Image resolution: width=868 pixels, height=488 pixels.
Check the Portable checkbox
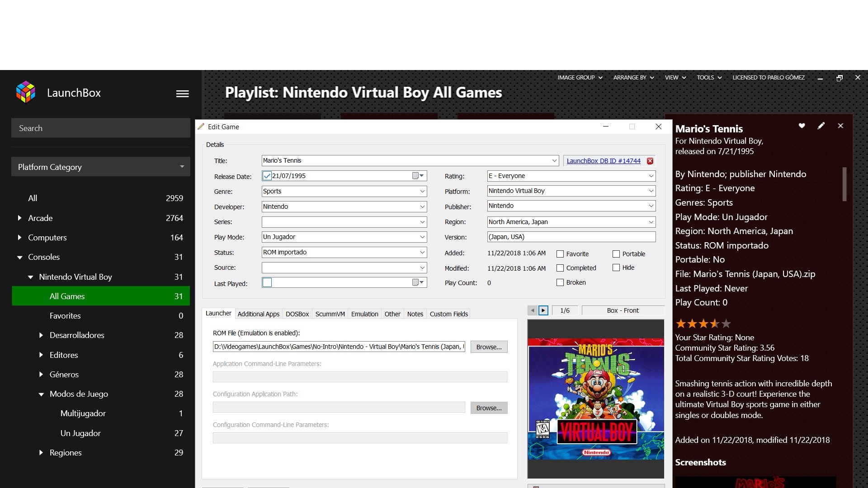[x=616, y=254]
